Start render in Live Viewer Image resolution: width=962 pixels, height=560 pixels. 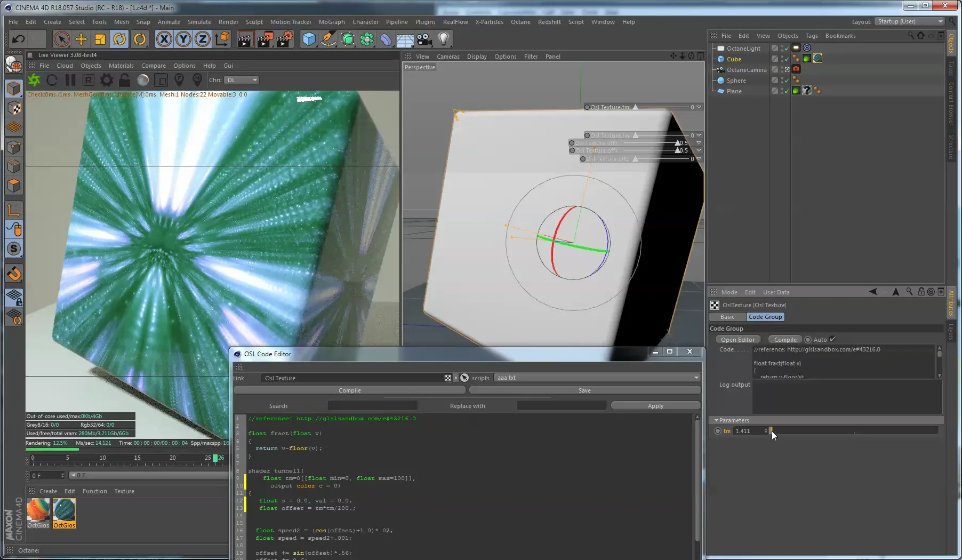coord(35,80)
